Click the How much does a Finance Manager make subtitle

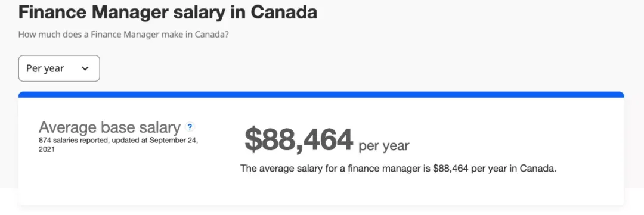click(x=123, y=35)
